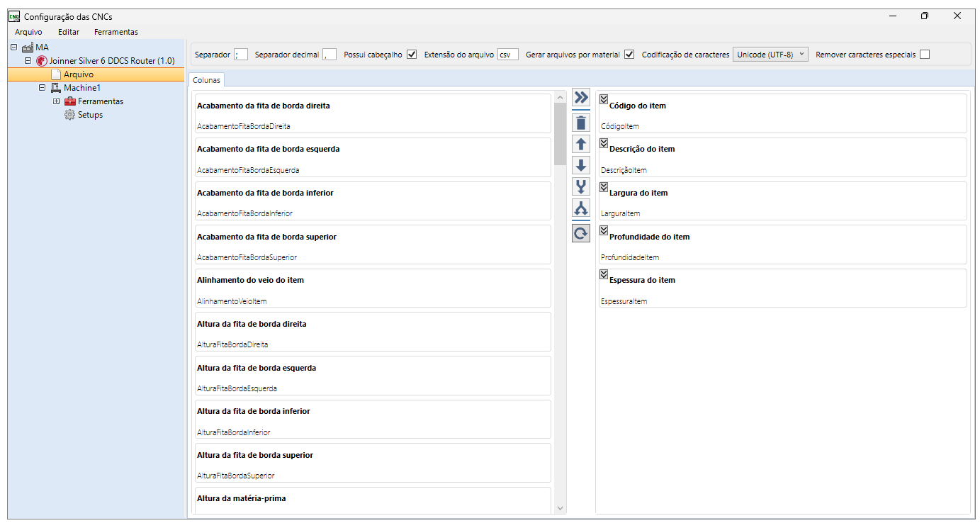The width and height of the screenshot is (980, 528).
Task: Expand the Ferramentas tree node
Action: pos(56,101)
